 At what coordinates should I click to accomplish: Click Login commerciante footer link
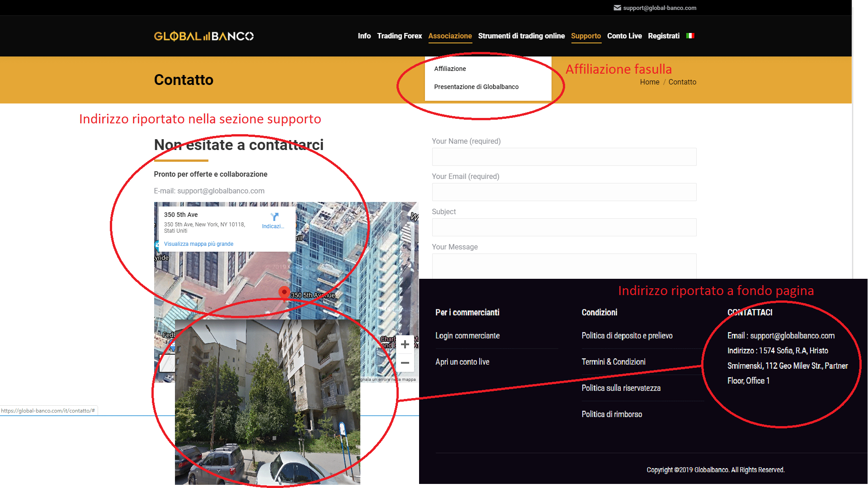coord(467,336)
